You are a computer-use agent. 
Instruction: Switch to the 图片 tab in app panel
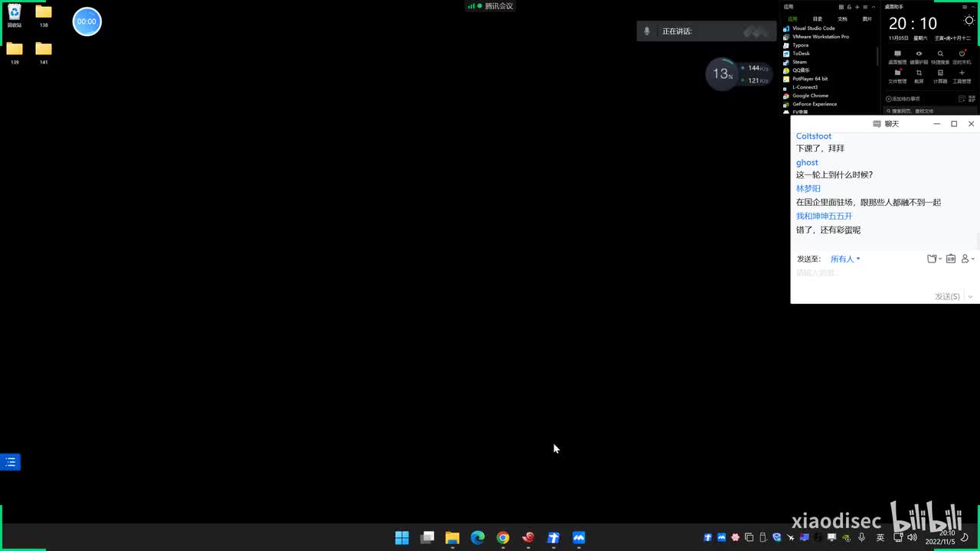[867, 18]
